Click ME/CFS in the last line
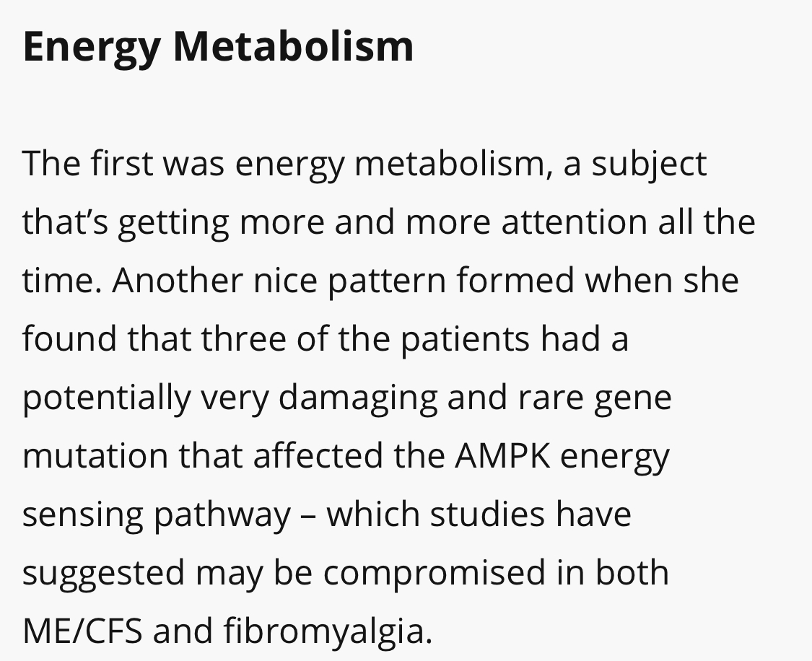Screen dimensions: 812x661 tap(82, 631)
